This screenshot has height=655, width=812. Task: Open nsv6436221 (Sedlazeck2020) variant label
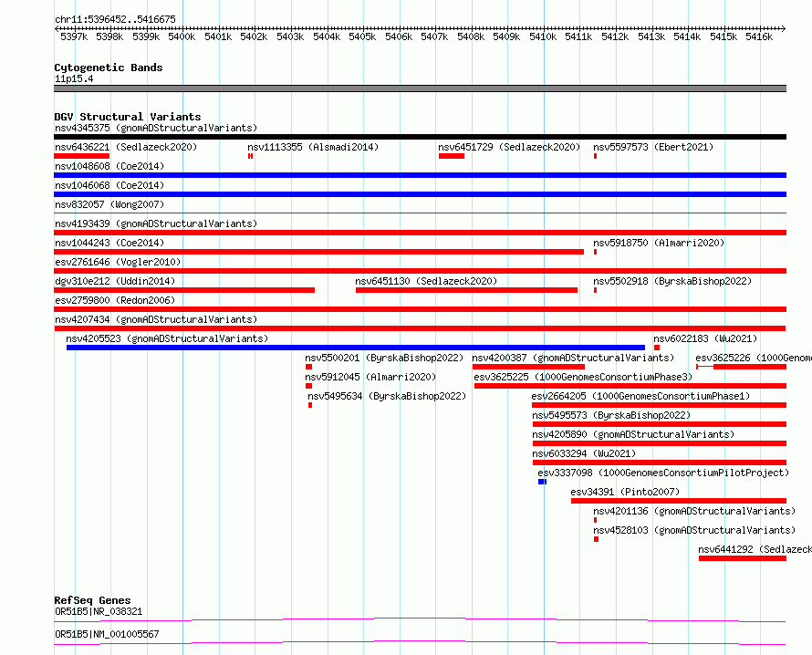tap(126, 147)
